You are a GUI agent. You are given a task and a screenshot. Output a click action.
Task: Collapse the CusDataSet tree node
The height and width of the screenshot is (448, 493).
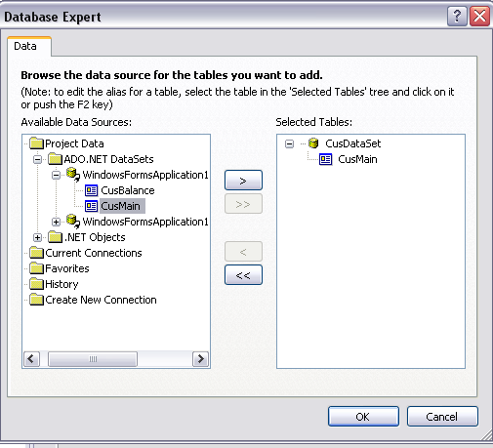[x=289, y=143]
